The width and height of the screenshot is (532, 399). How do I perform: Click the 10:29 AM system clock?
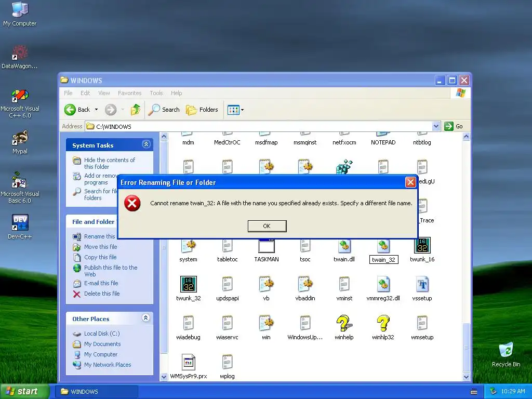[x=513, y=391]
